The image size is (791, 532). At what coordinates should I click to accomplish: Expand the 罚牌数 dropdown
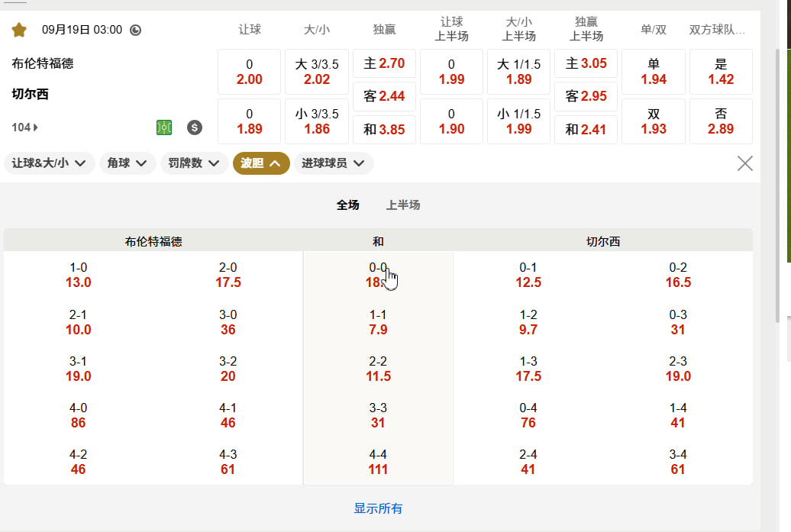(x=194, y=163)
